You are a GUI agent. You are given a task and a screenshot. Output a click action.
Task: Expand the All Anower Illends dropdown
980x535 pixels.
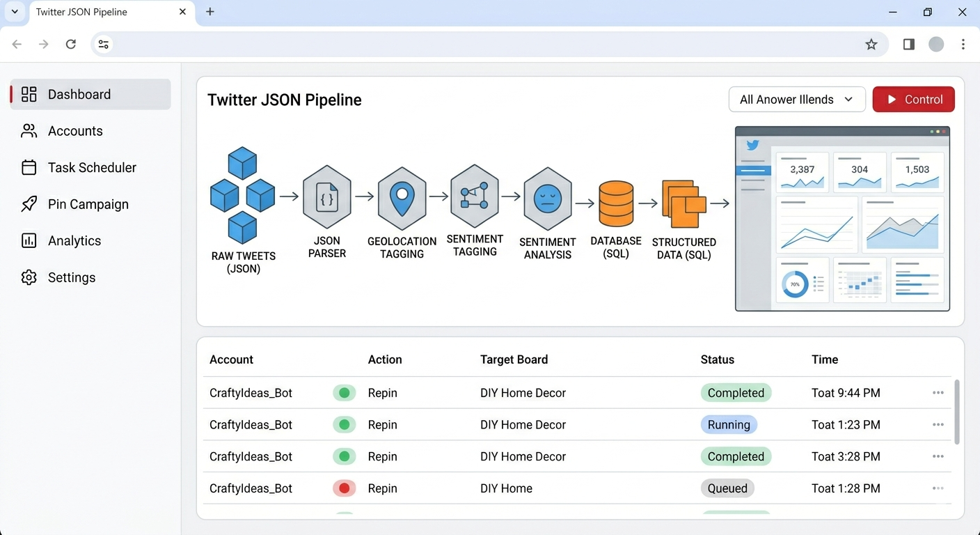coord(797,100)
